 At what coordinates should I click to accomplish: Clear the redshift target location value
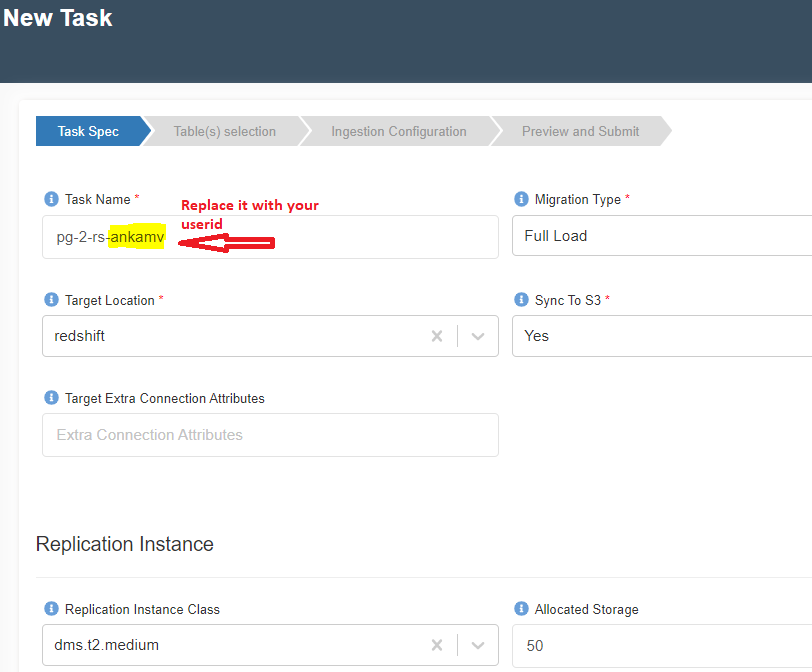pyautogui.click(x=437, y=336)
